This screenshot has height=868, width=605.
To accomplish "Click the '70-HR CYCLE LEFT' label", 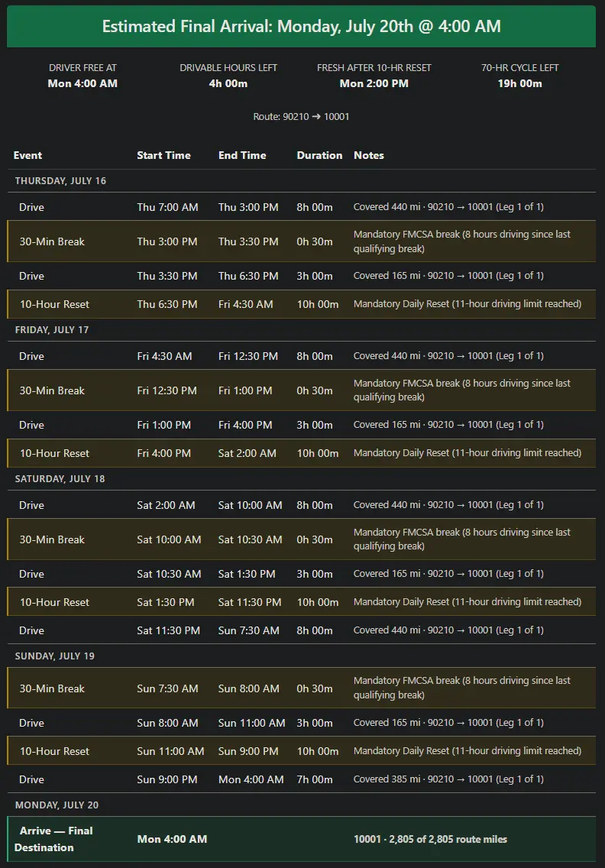I will [519, 67].
